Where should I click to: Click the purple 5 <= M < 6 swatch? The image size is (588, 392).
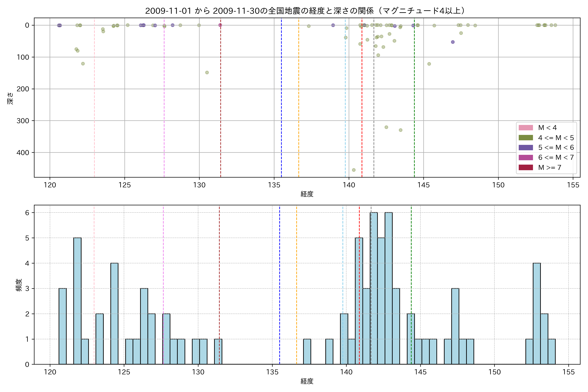(x=526, y=147)
